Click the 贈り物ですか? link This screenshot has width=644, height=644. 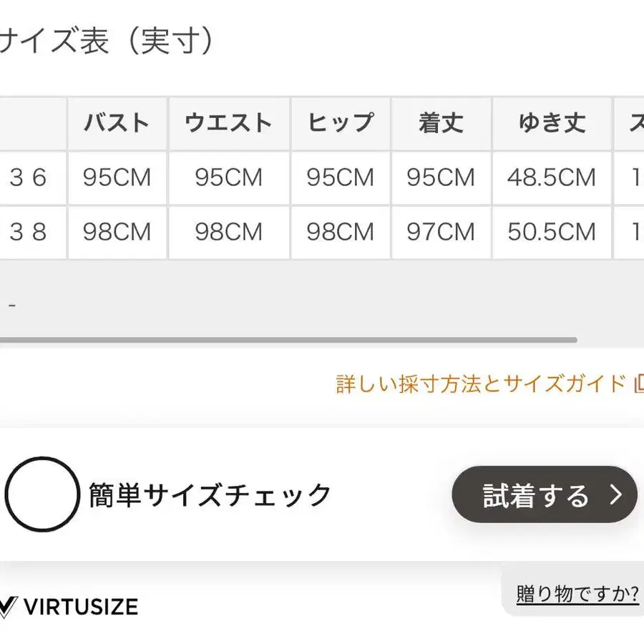[577, 593]
